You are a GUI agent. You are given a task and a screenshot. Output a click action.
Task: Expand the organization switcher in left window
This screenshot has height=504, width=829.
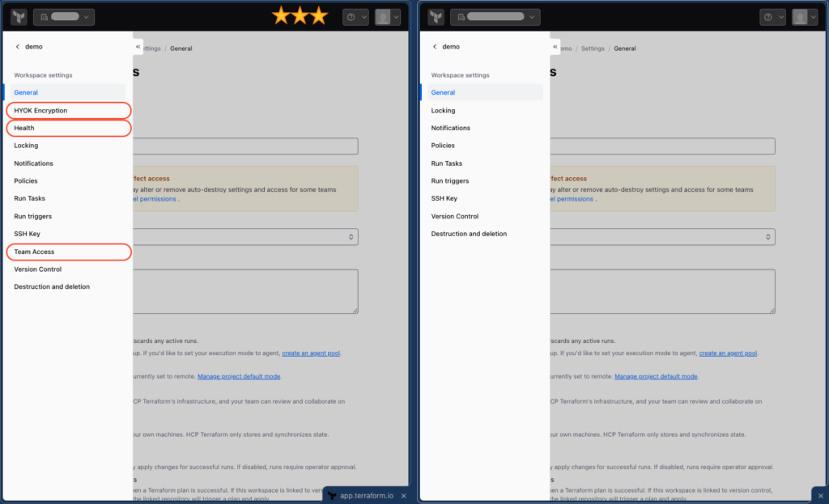(x=64, y=17)
